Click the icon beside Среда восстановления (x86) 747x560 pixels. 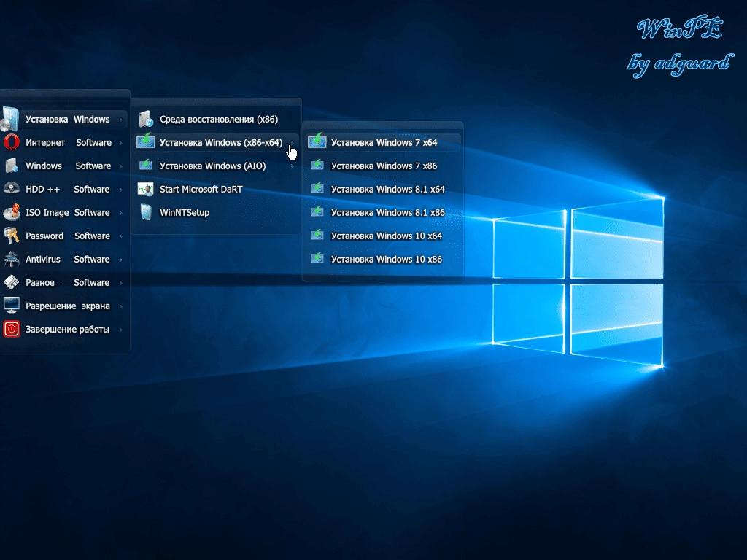pyautogui.click(x=146, y=119)
